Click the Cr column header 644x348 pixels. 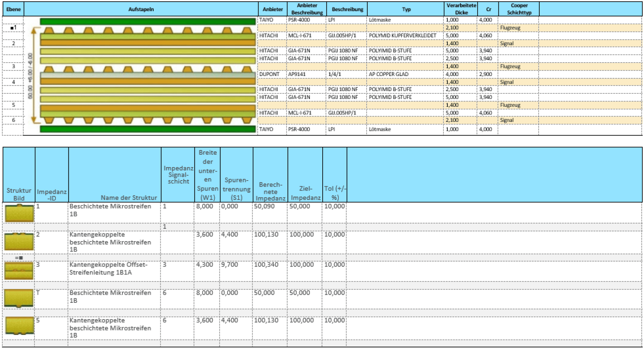click(488, 9)
